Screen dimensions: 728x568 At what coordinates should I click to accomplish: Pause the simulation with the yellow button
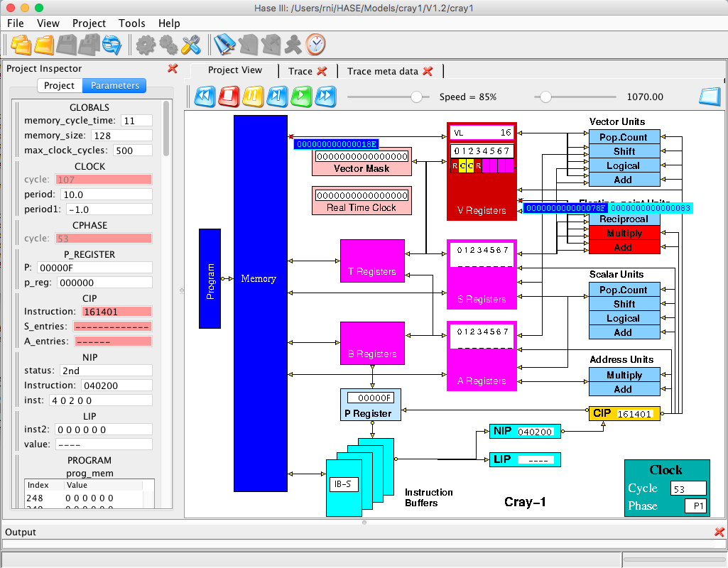(x=253, y=97)
